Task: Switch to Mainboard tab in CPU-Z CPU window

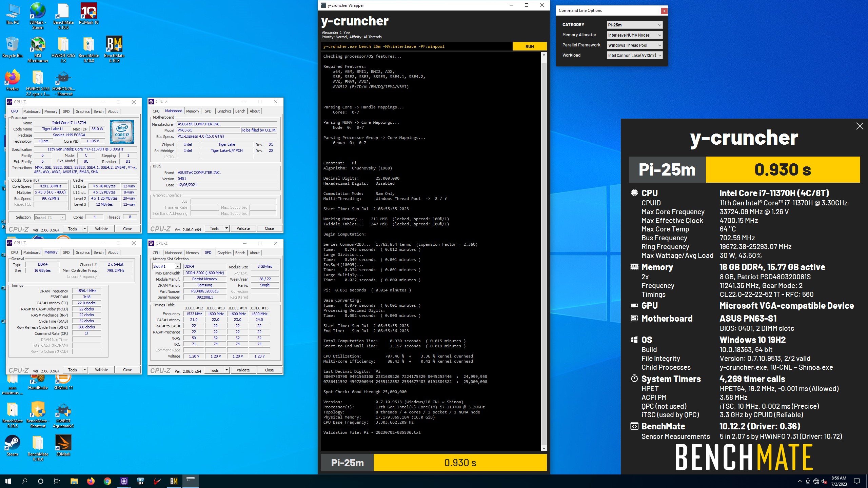Action: (x=32, y=111)
